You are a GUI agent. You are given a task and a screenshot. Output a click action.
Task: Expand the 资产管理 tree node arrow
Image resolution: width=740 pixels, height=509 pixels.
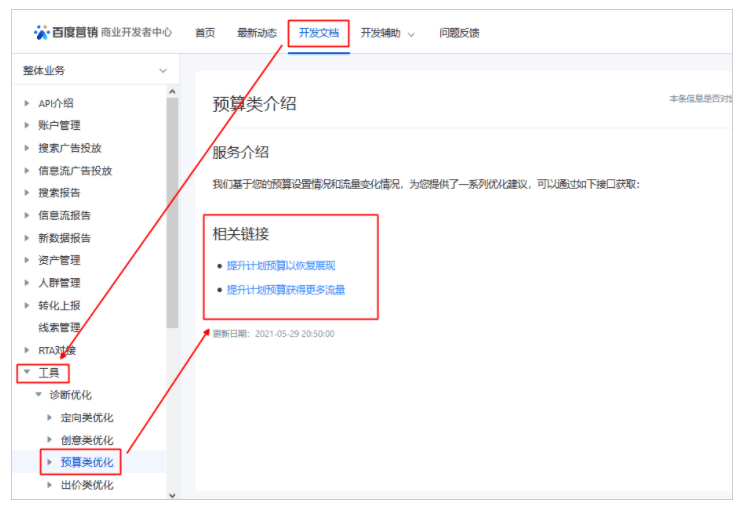(27, 260)
